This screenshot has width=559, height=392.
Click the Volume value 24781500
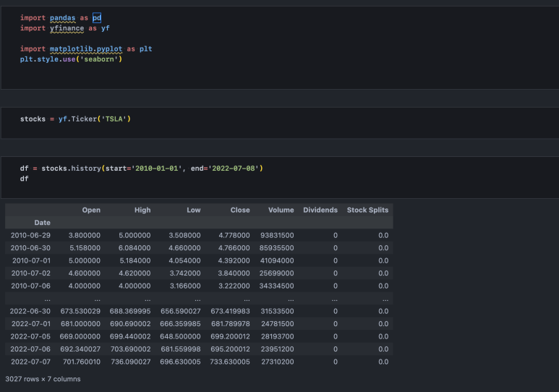[x=278, y=324]
